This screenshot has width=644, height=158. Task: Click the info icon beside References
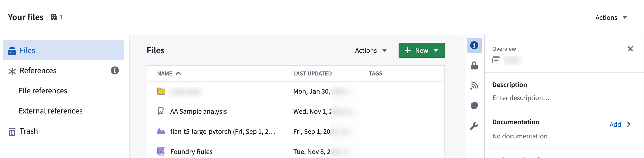tap(115, 70)
